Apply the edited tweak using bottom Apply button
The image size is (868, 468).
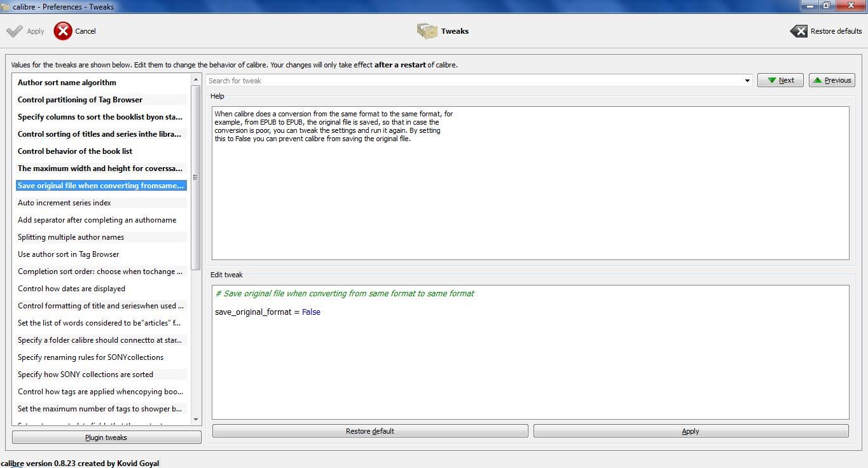tap(691, 431)
